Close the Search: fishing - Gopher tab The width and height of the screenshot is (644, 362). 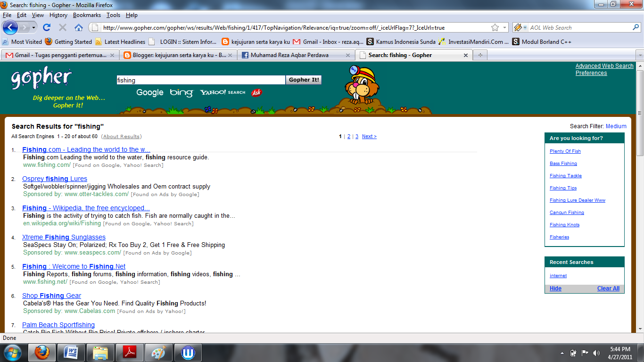point(466,55)
